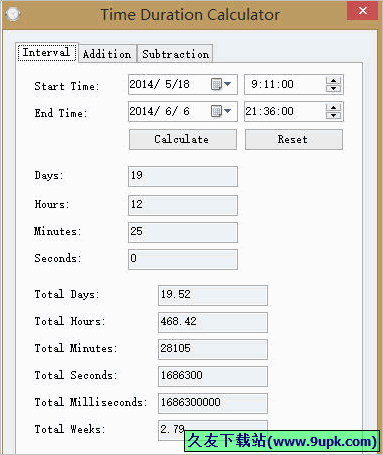Image resolution: width=383 pixels, height=455 pixels.
Task: Decrease End Time with down spinner
Action: (x=333, y=116)
